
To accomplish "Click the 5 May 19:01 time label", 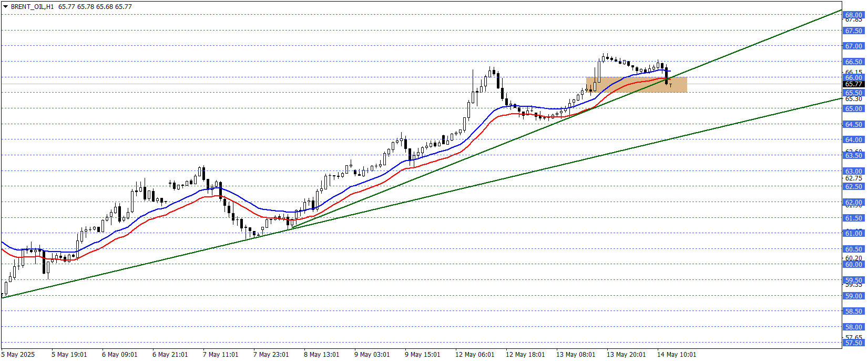I will coord(69,355).
